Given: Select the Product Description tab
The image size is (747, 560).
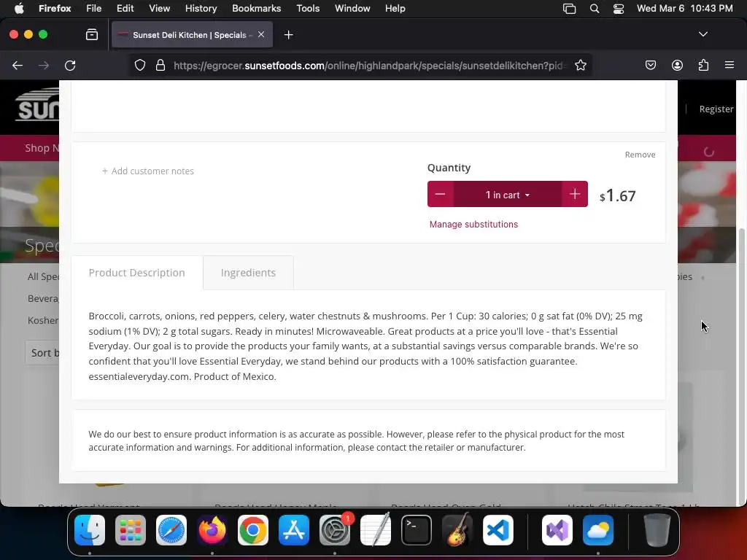Looking at the screenshot, I should (x=136, y=273).
